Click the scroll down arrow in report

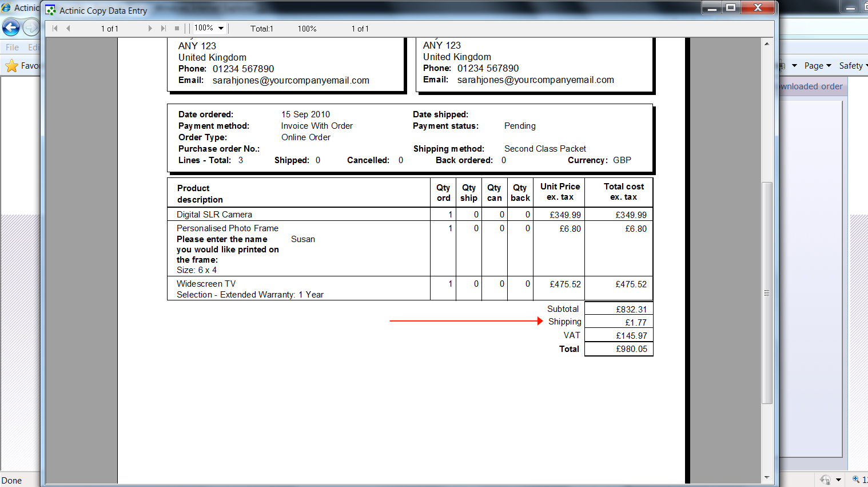point(767,477)
